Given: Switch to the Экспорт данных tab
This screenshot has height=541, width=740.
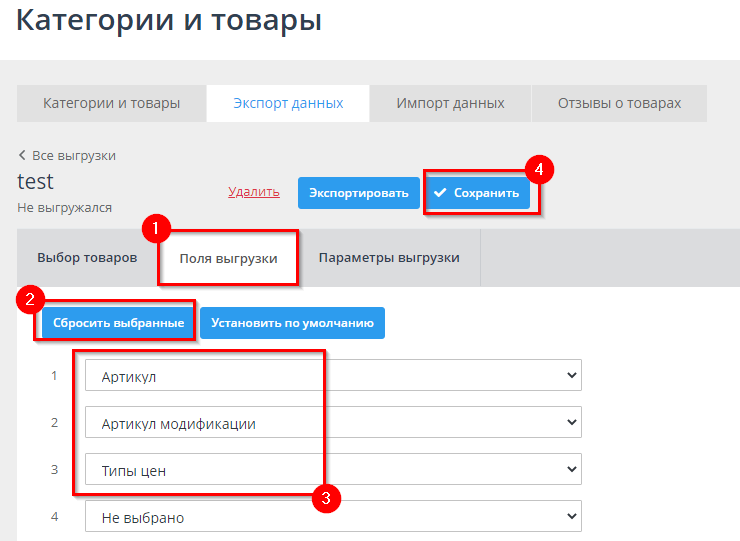Looking at the screenshot, I should [288, 103].
